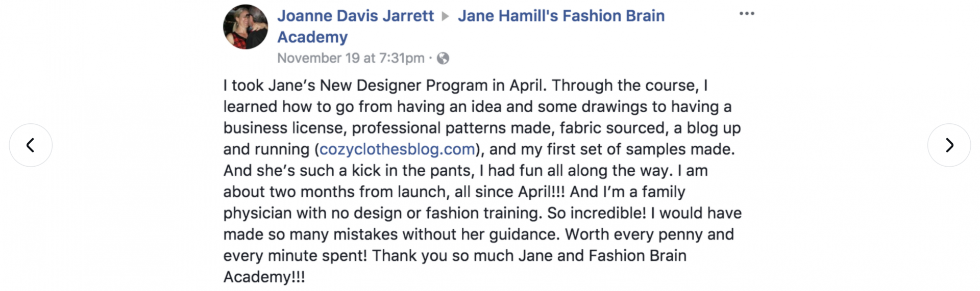Click the closing "Academy!!!" text of the post
980x291 pixels.
(x=264, y=277)
